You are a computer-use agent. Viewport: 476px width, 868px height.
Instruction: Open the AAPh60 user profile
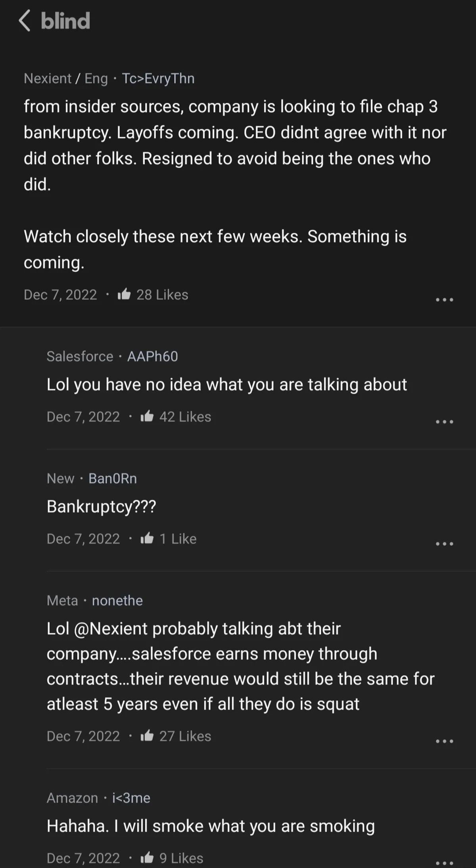(152, 356)
